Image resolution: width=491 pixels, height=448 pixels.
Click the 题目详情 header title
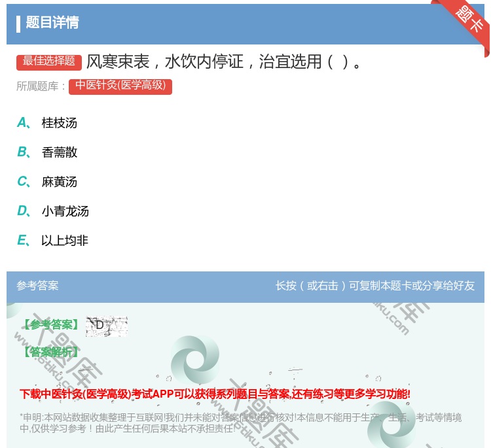tap(52, 22)
